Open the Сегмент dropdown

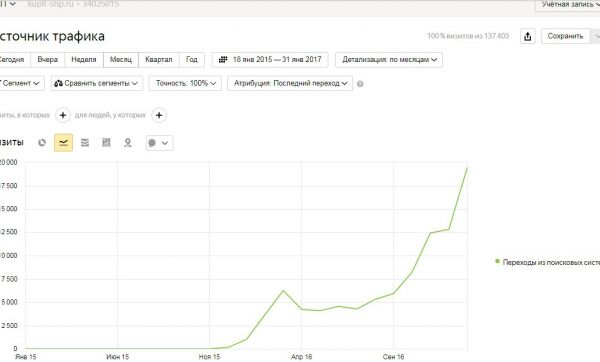click(21, 83)
